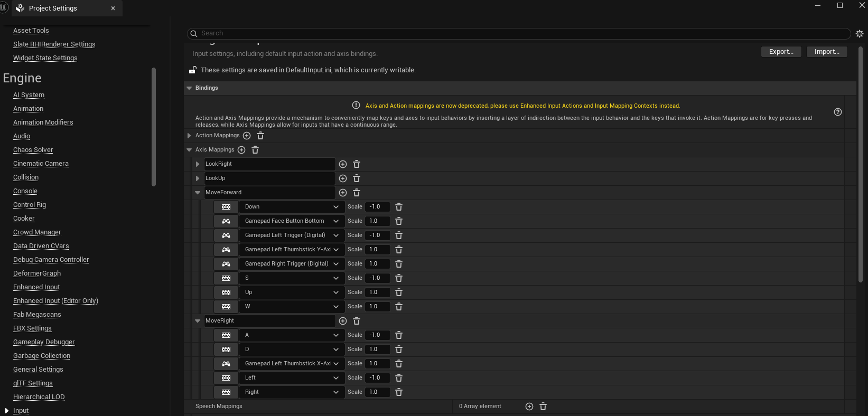This screenshot has height=416, width=868.
Task: Remove the Gamepad Left Thumbstick Y-Axis binding
Action: tap(399, 250)
